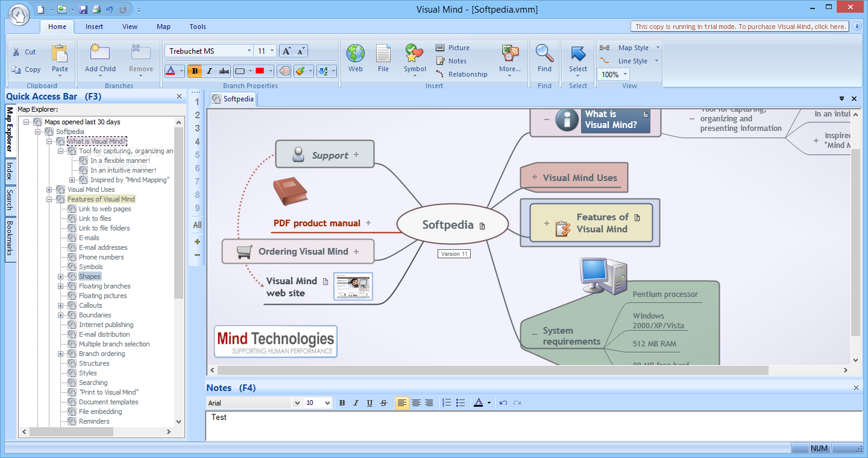Viewport: 868px width, 458px height.
Task: Toggle Underline in the Notes toolbar
Action: pyautogui.click(x=370, y=403)
